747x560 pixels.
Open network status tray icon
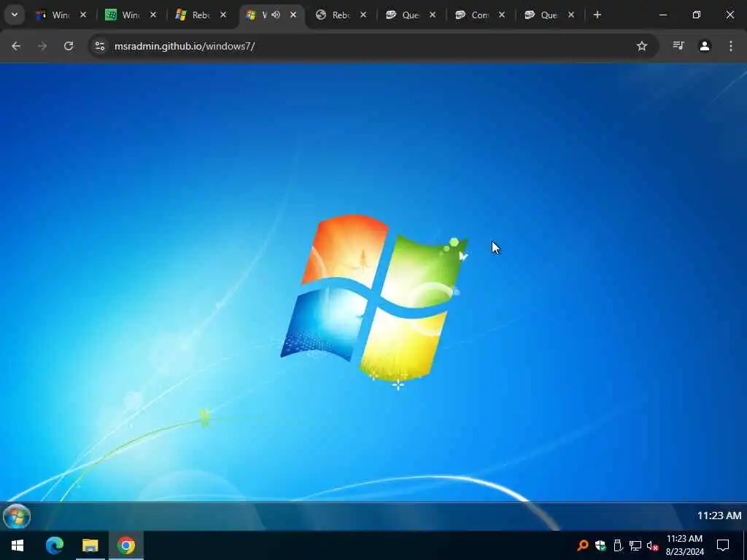coord(635,545)
